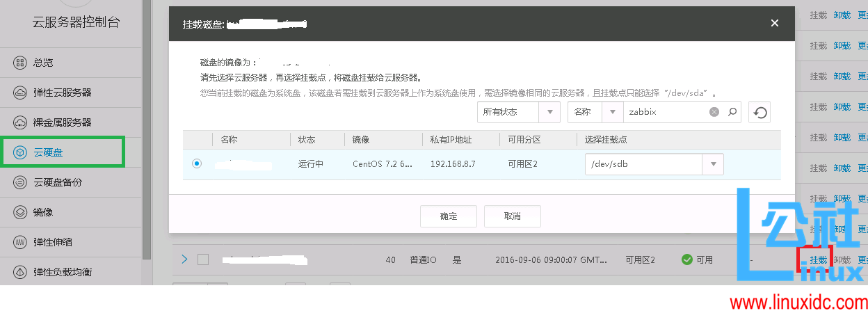The image size is (868, 320).
Task: Click 挂载 link in the 可用 disk row
Action: click(x=819, y=260)
